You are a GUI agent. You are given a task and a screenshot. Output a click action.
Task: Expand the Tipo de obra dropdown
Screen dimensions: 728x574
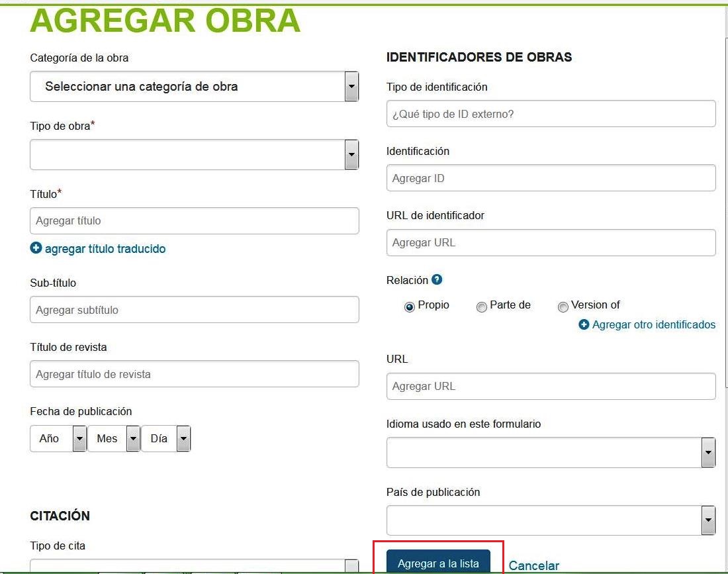click(x=194, y=155)
